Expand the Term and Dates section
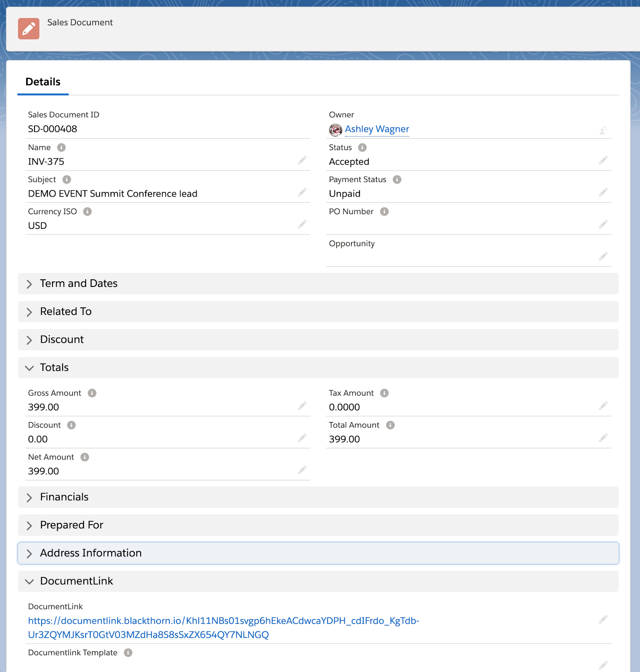Screen dimensions: 640x672 (318, 283)
